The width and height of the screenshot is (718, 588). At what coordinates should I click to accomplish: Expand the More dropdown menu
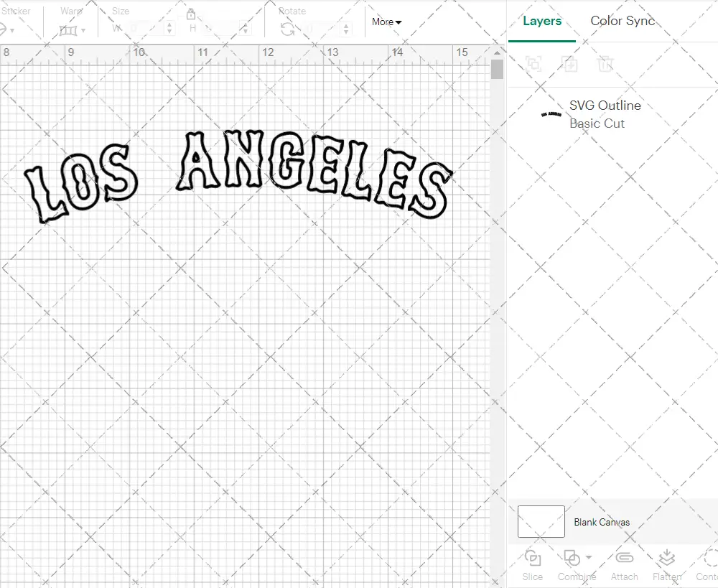pyautogui.click(x=386, y=22)
